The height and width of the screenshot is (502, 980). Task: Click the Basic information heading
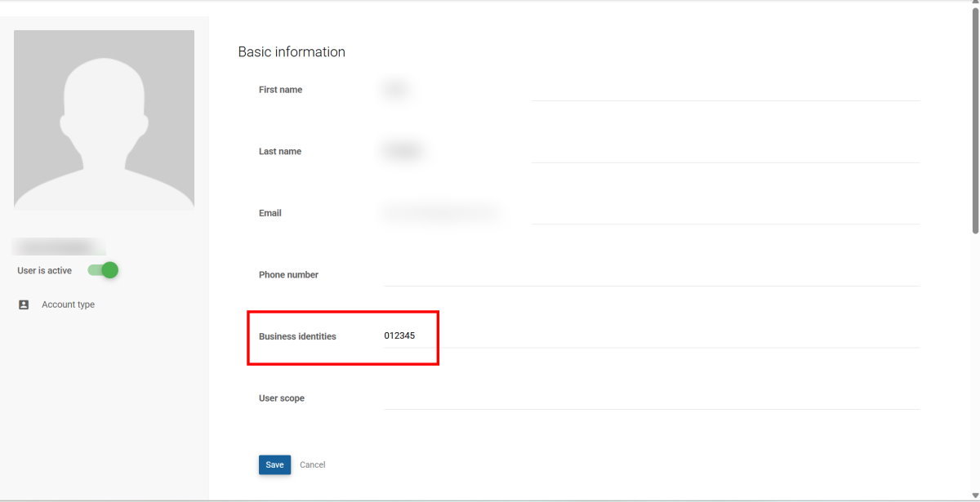(x=292, y=52)
